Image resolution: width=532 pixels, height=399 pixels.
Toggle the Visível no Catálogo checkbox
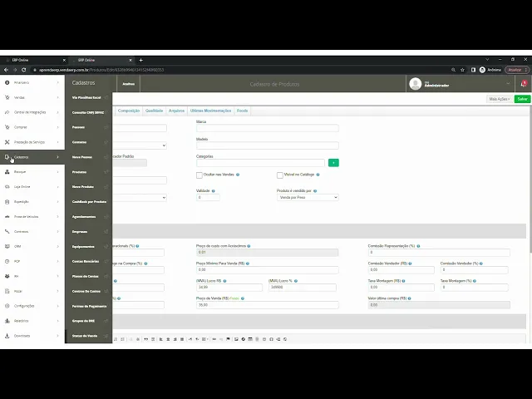click(x=280, y=175)
